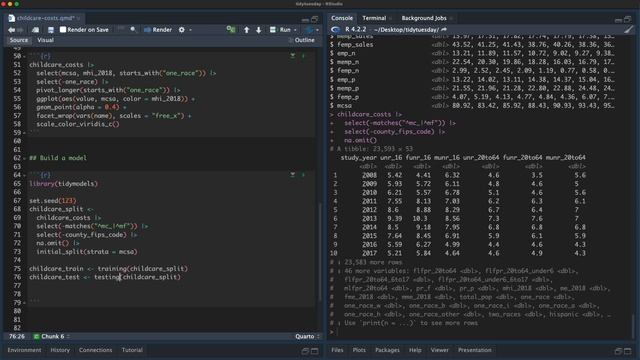Screen dimensions: 640x360
Task: Open the Background Jobs tab
Action: [x=424, y=18]
